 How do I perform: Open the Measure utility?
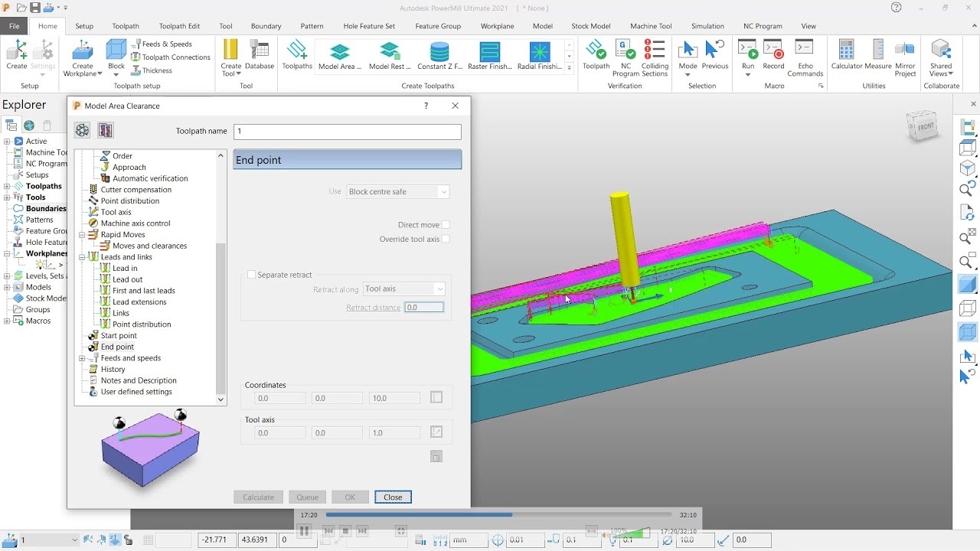[x=877, y=55]
